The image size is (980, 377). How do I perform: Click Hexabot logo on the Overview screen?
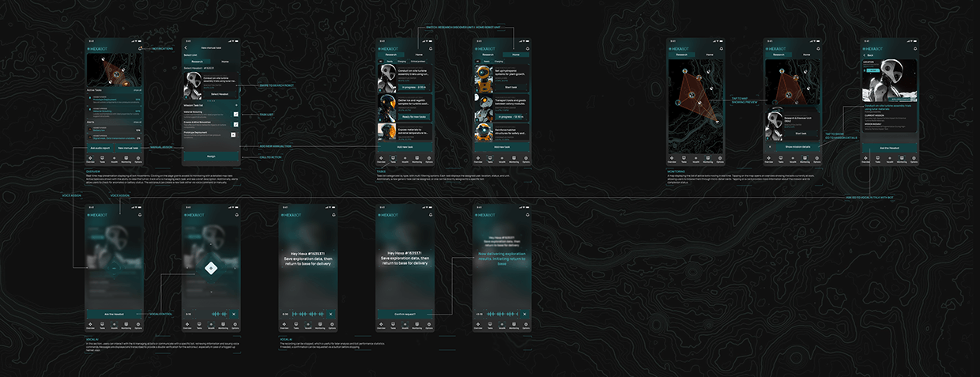(x=97, y=49)
